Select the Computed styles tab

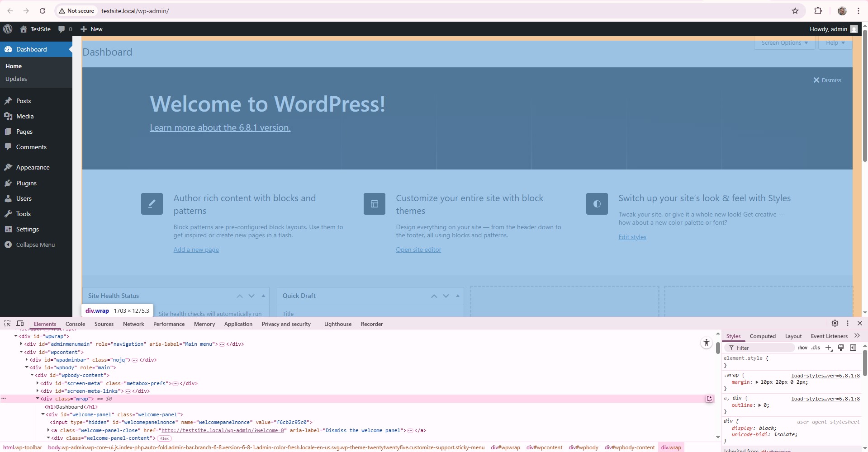pos(763,336)
